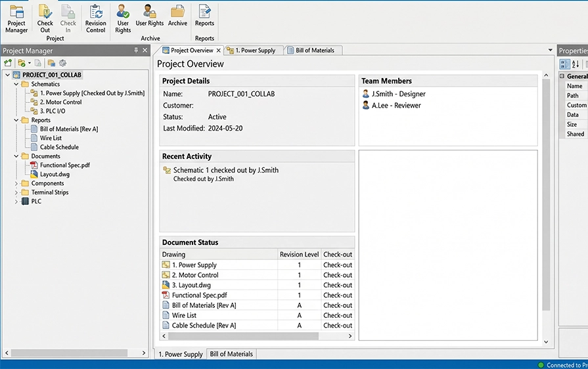Click the Archive ribbon icon

(x=177, y=16)
